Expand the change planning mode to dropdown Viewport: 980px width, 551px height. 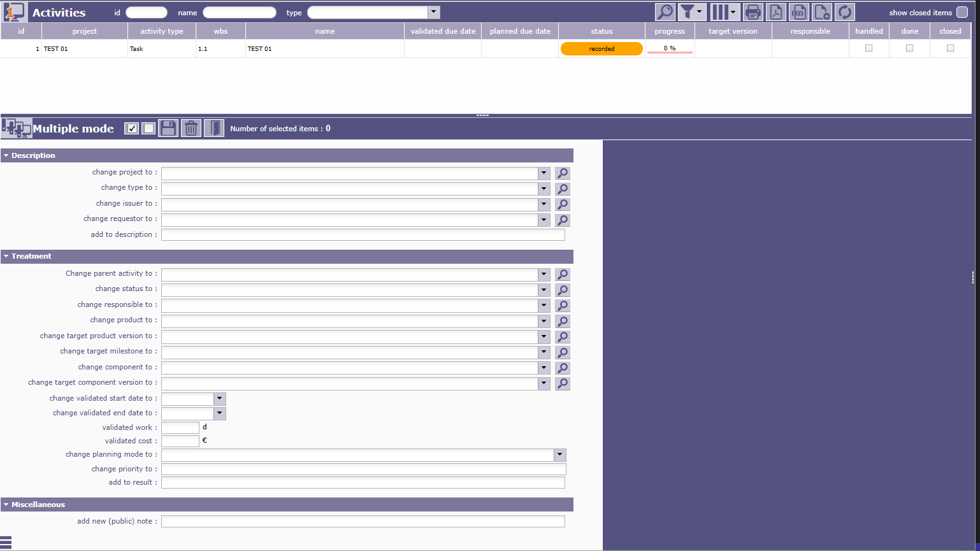[x=559, y=455]
